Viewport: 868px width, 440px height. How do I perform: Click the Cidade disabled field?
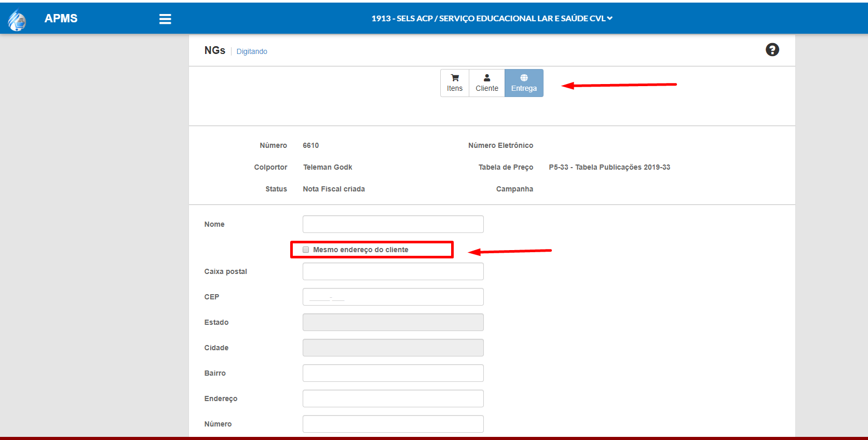[393, 348]
